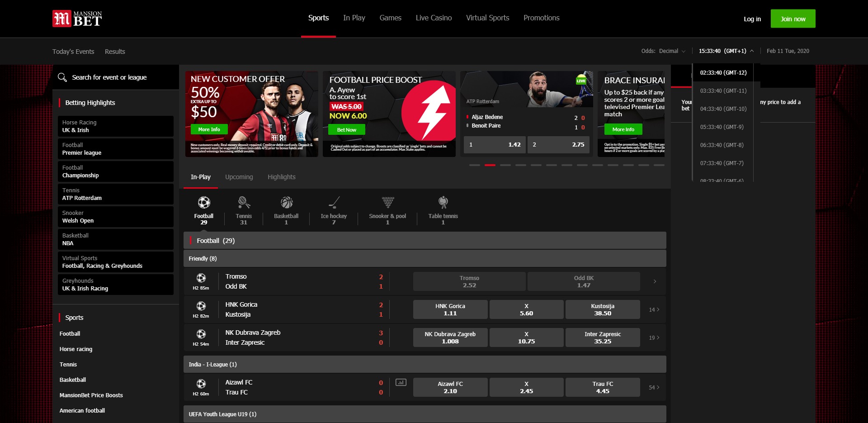Choose time zone 05:33:40 (GMT-9)
The height and width of the screenshot is (423, 868).
(723, 127)
